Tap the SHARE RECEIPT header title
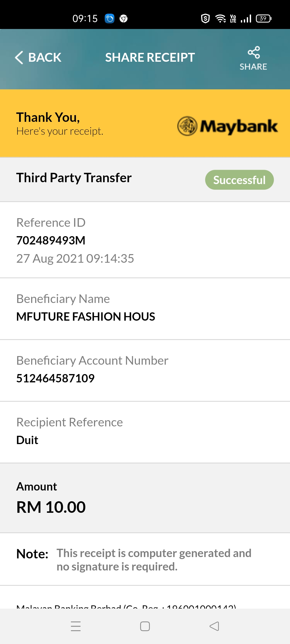 [150, 57]
